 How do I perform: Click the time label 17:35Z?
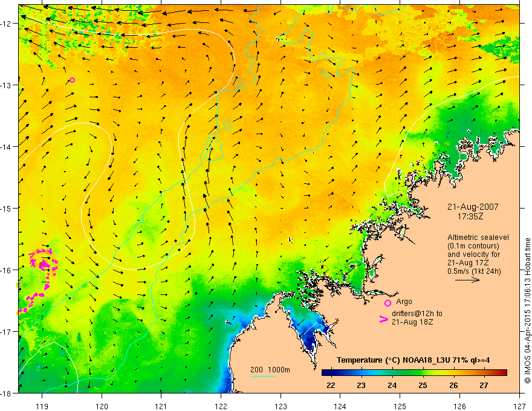(470, 216)
